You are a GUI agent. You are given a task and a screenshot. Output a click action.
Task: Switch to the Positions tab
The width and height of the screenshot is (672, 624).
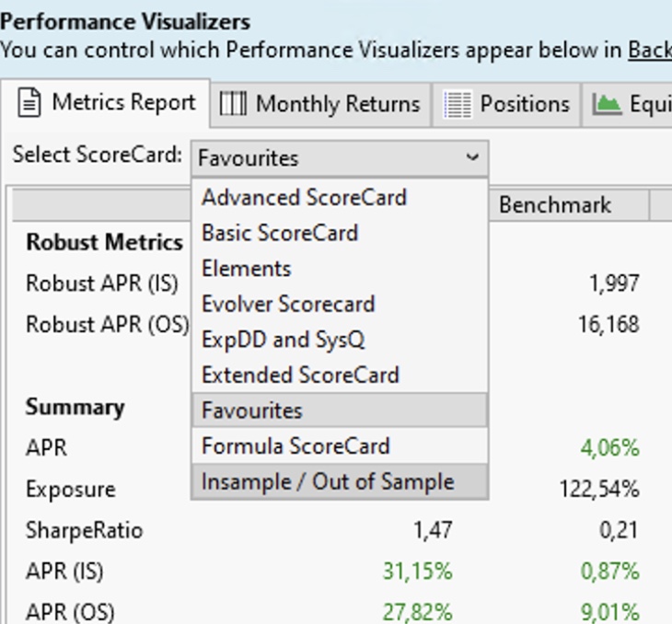click(524, 104)
